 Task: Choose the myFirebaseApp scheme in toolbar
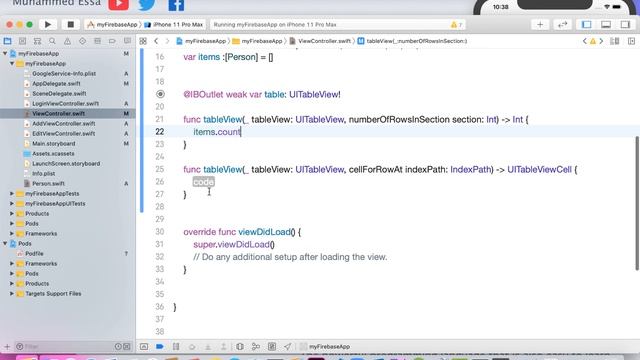(112, 24)
